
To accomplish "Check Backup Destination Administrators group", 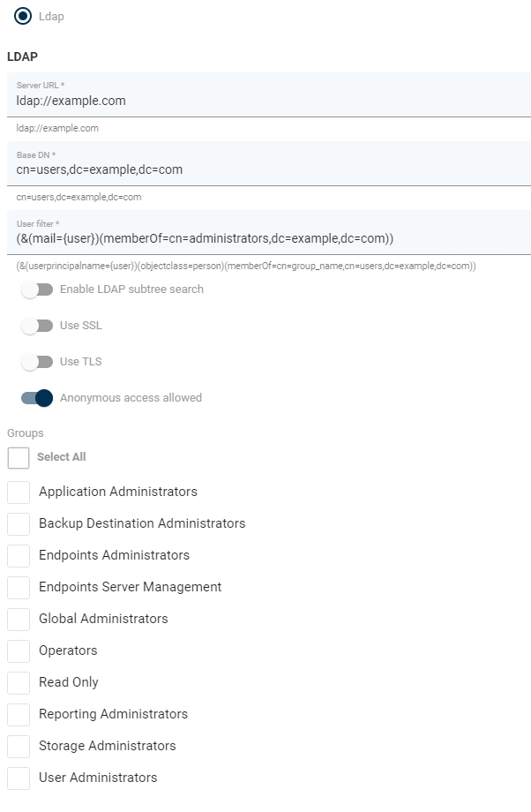I will click(x=19, y=523).
